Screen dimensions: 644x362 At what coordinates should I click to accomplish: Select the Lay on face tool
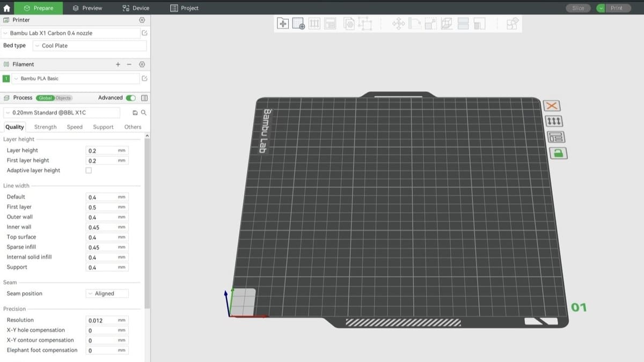pyautogui.click(x=447, y=24)
